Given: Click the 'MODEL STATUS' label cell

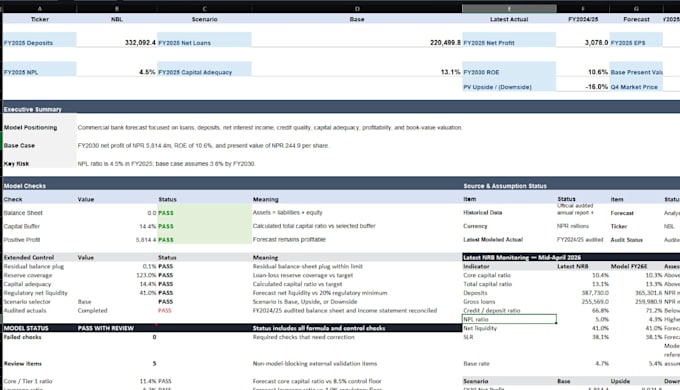Looking at the screenshot, I should point(39,328).
